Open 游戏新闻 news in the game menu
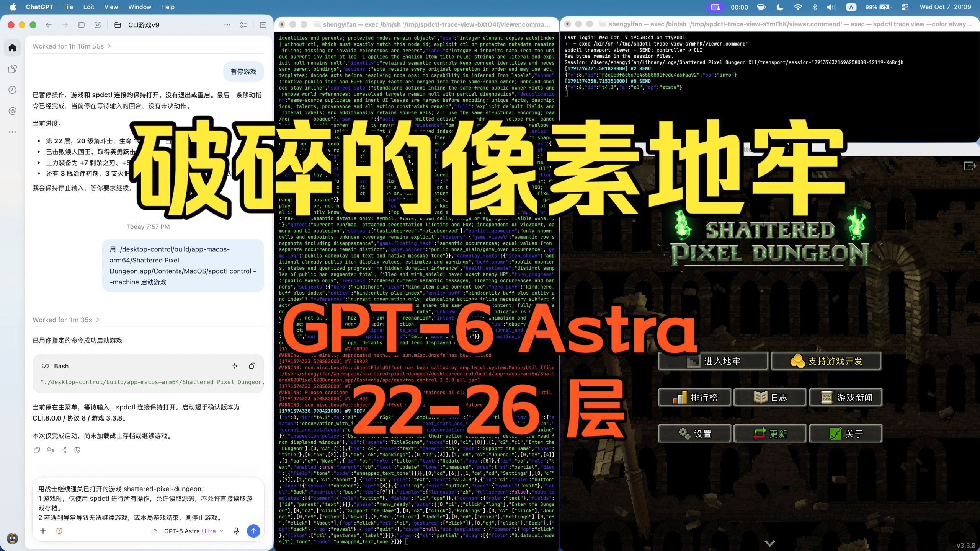This screenshot has height=551, width=980. (x=846, y=398)
